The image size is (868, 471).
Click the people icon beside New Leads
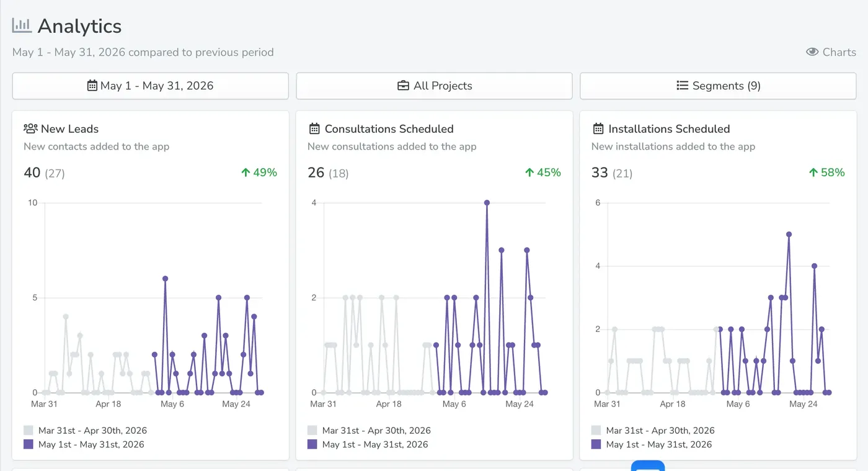point(30,128)
